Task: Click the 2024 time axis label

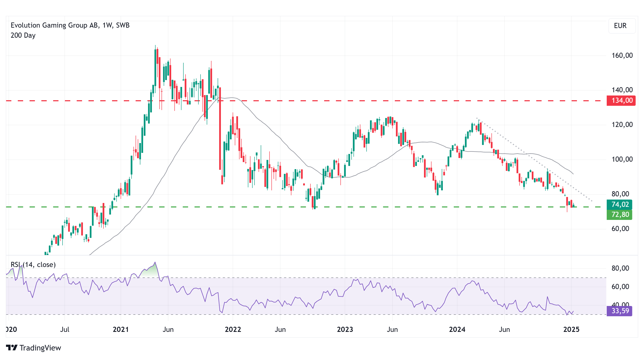Action: coord(457,329)
